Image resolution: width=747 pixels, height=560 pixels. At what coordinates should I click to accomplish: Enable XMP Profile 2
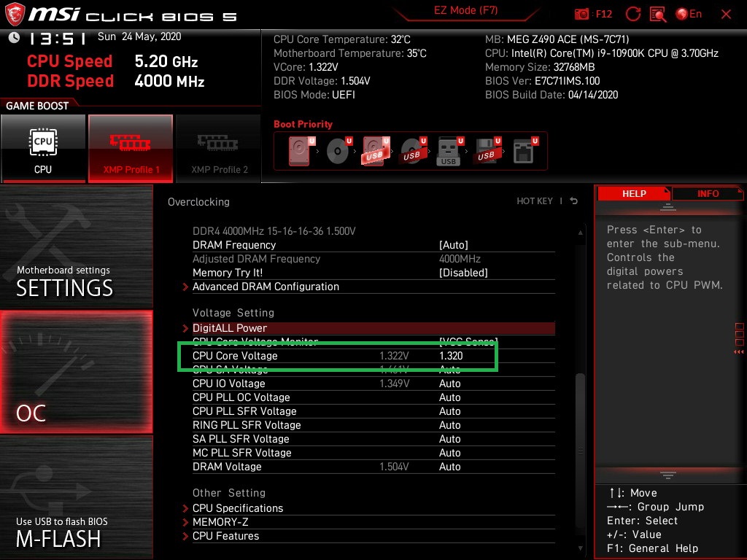coord(219,149)
